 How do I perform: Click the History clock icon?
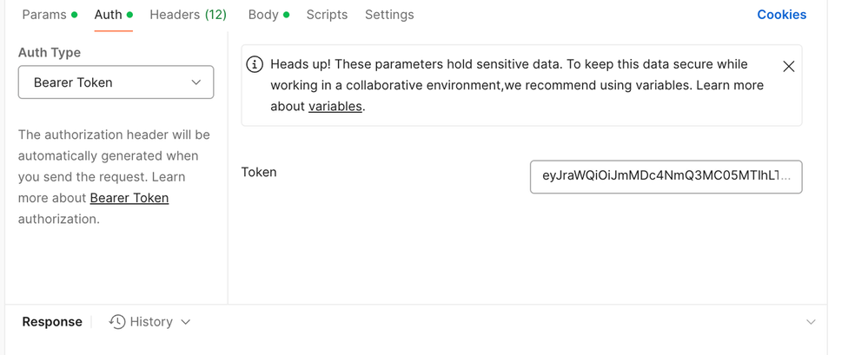tap(117, 322)
